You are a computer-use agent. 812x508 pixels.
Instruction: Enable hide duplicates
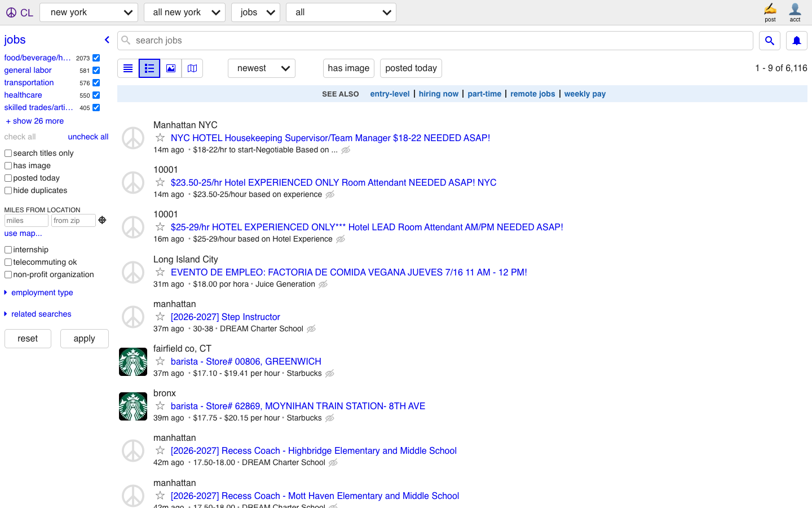tap(8, 190)
